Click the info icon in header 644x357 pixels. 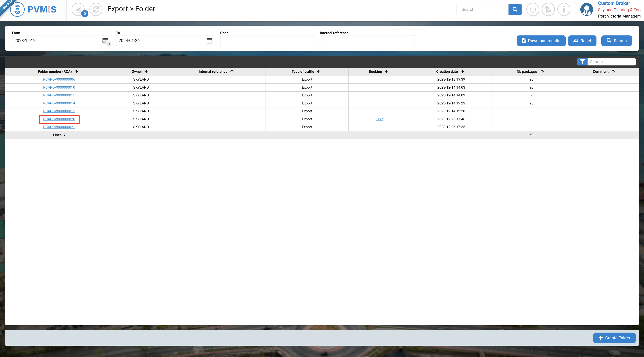[564, 10]
